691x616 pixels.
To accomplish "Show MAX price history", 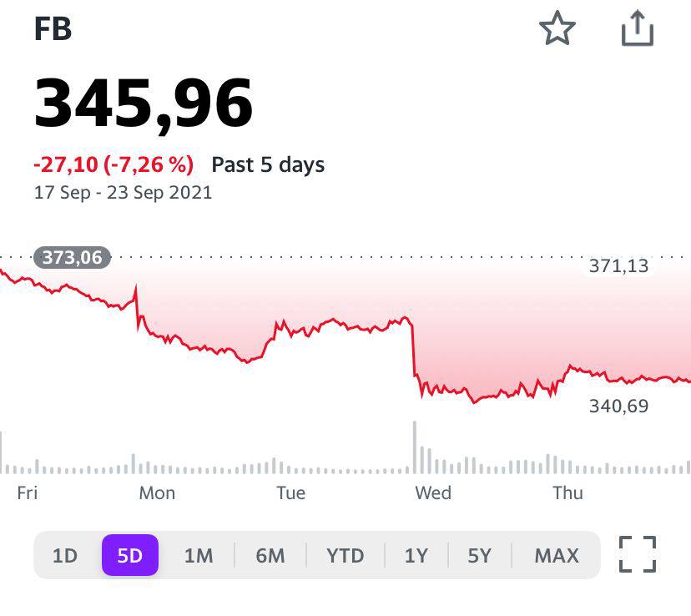I will click(x=556, y=555).
